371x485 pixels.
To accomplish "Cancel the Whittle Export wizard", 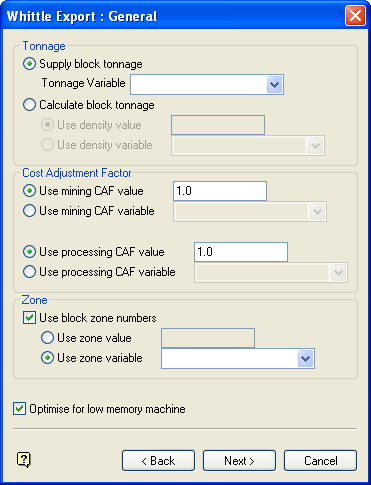I will pyautogui.click(x=320, y=461).
